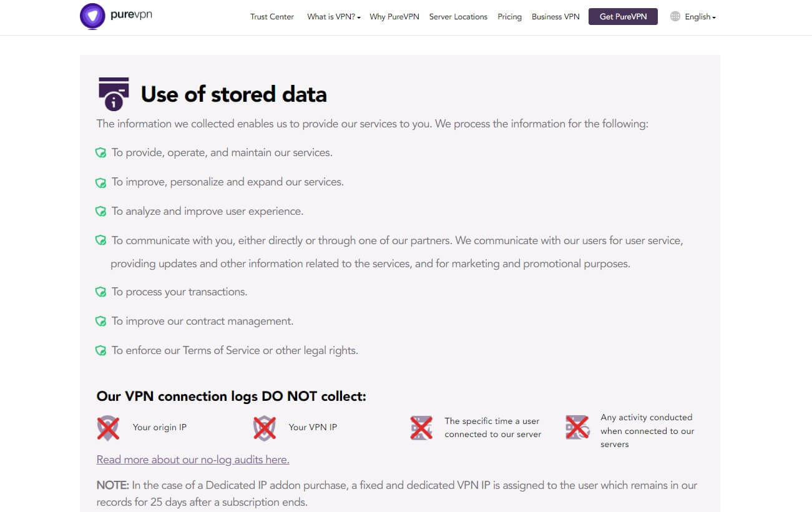Expand the 'What is VPN?' chevron arrow
812x512 pixels.
tap(360, 17)
